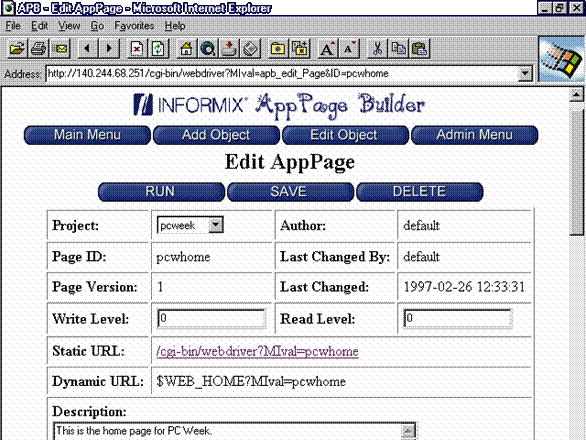The width and height of the screenshot is (586, 440).
Task: Open Search the web globe icon
Action: point(208,49)
